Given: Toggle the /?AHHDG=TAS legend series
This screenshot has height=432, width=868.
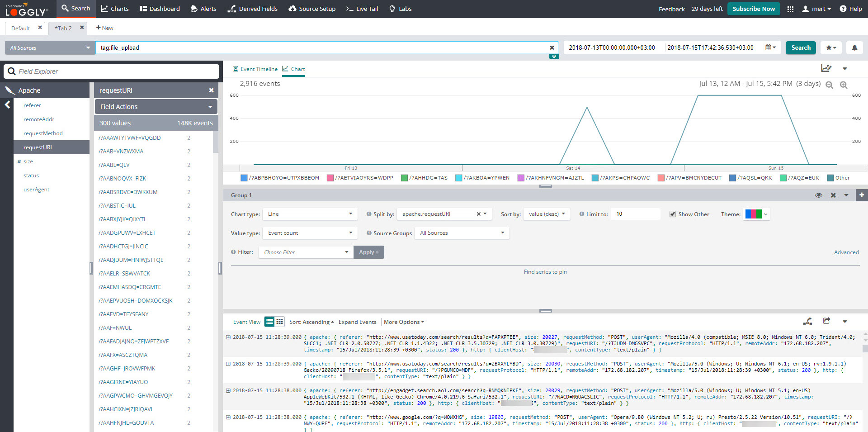Looking at the screenshot, I should coord(424,178).
